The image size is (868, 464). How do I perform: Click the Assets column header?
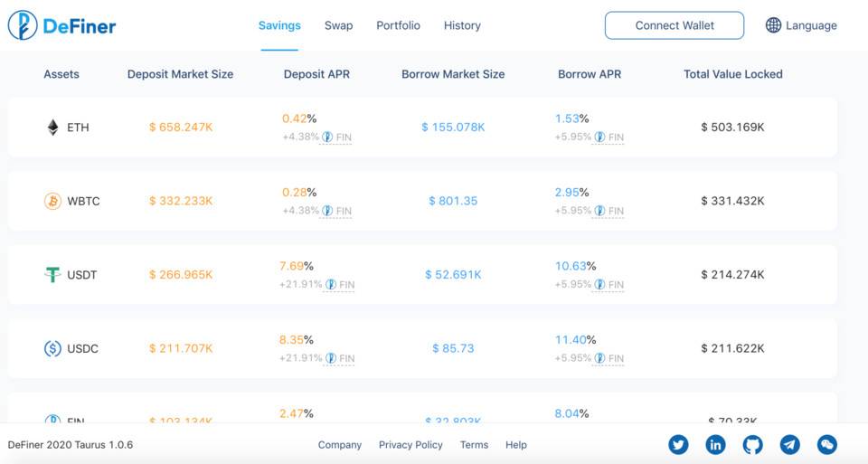pyautogui.click(x=61, y=74)
